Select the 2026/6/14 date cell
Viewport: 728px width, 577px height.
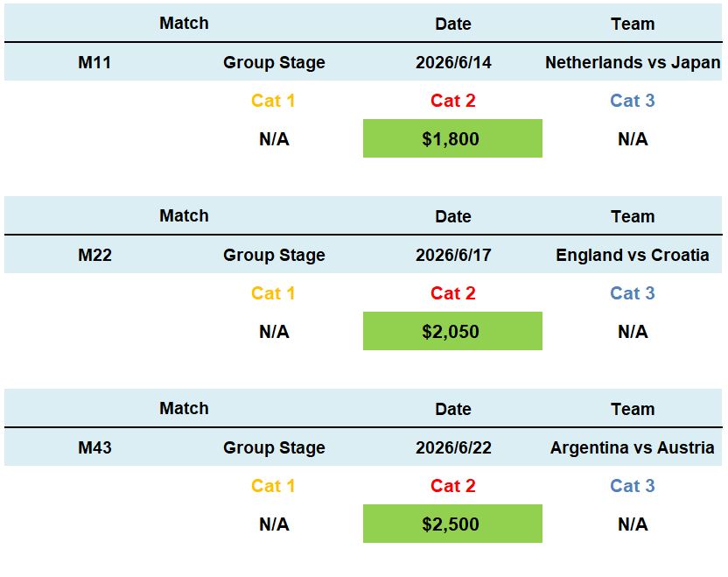(x=453, y=63)
